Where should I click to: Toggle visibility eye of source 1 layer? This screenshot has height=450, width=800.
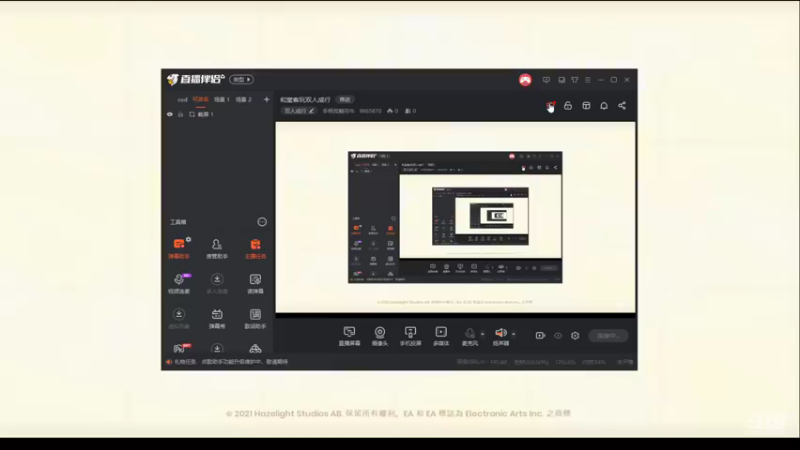(x=170, y=114)
